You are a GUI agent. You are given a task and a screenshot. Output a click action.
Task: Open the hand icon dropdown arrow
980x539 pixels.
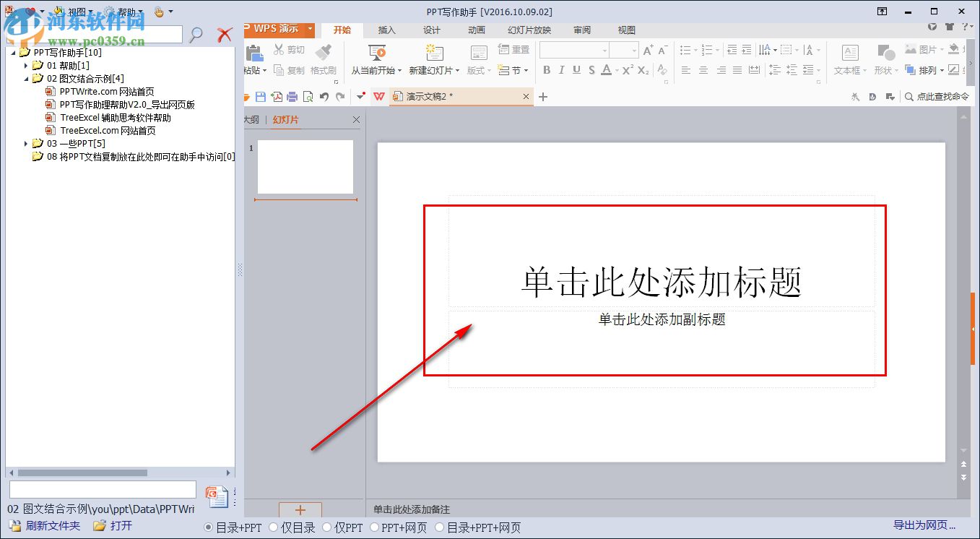pos(170,12)
